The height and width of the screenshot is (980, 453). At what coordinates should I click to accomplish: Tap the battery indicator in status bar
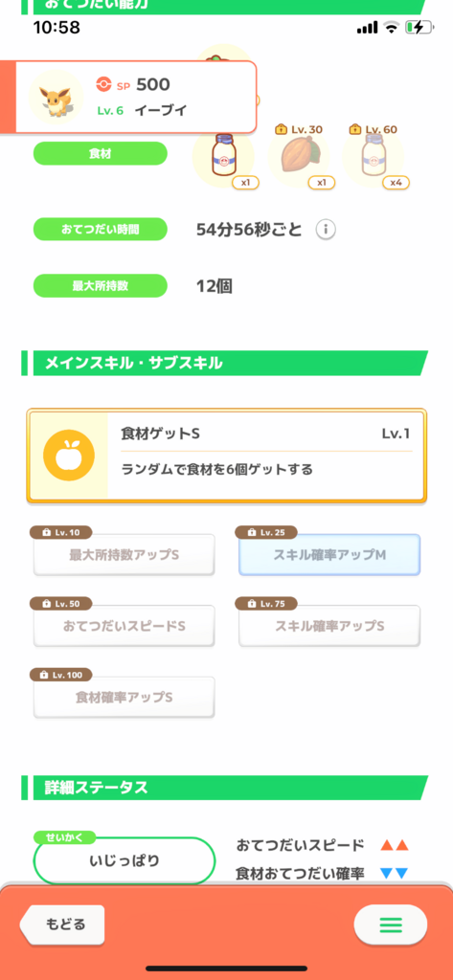coord(418,28)
